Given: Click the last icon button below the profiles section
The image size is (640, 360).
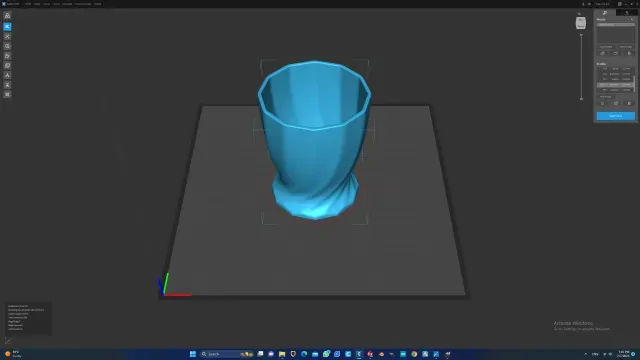Looking at the screenshot, I should pos(629,103).
